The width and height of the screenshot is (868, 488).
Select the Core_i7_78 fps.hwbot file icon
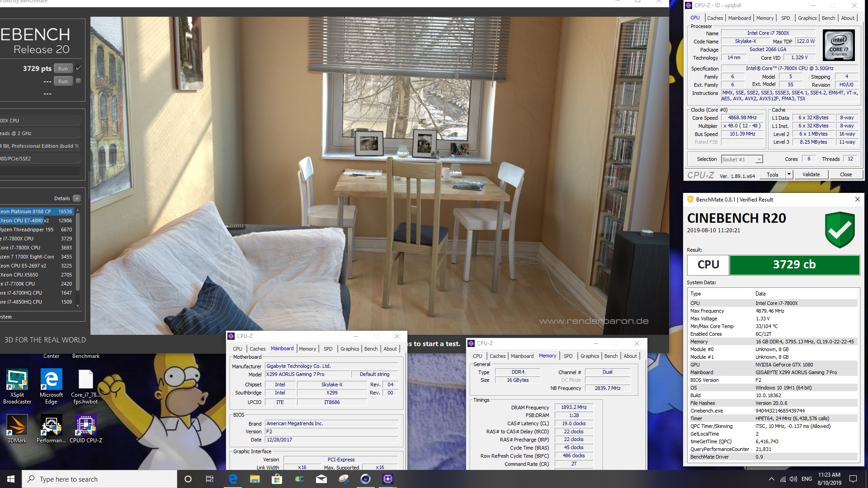pos(85,386)
